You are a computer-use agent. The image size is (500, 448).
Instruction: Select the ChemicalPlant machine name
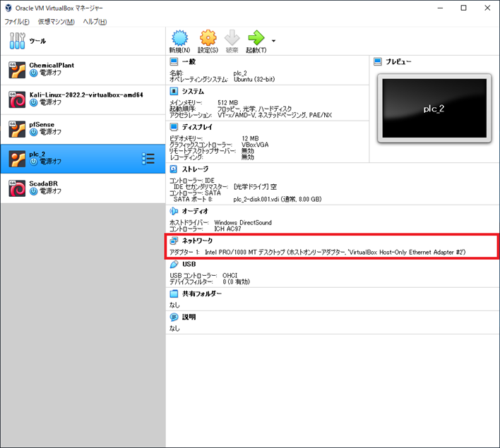coord(52,65)
